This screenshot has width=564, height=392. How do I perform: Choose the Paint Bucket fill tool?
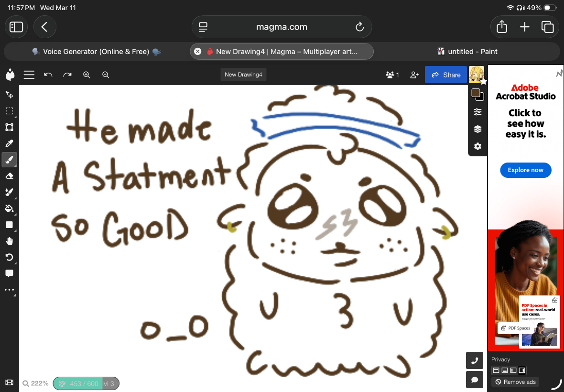[10, 208]
